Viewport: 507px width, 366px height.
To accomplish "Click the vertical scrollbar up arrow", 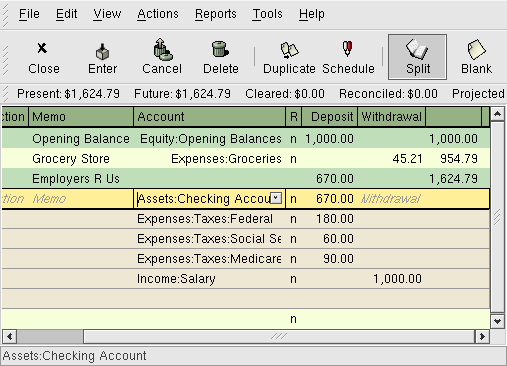I will (x=497, y=114).
